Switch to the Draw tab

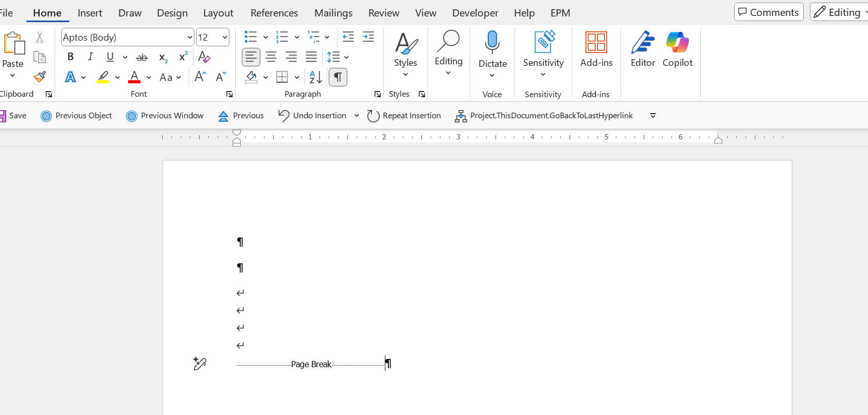130,13
